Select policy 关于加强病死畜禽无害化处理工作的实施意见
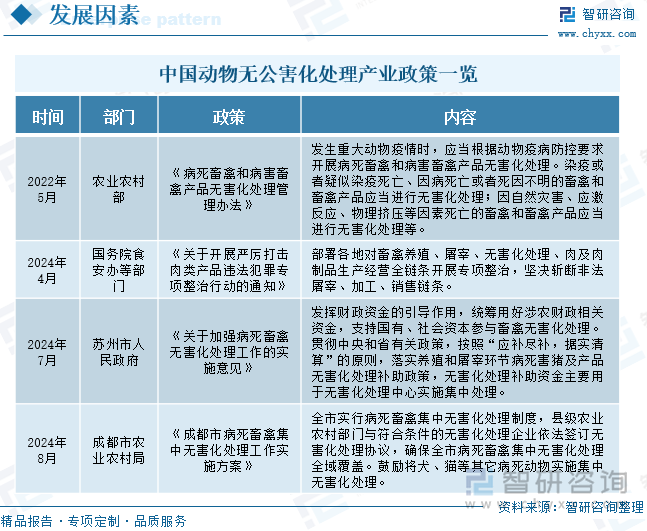The image size is (647, 531). [229, 352]
